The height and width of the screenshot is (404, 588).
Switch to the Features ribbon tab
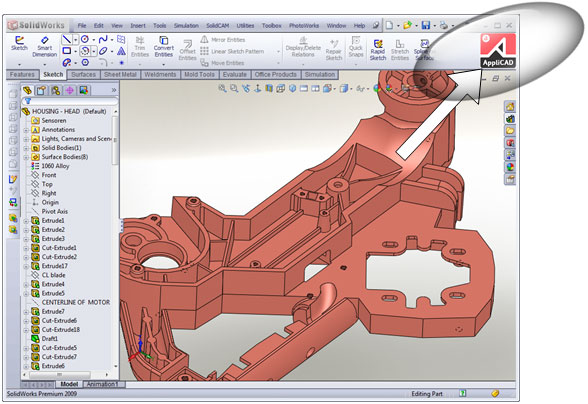pyautogui.click(x=22, y=75)
